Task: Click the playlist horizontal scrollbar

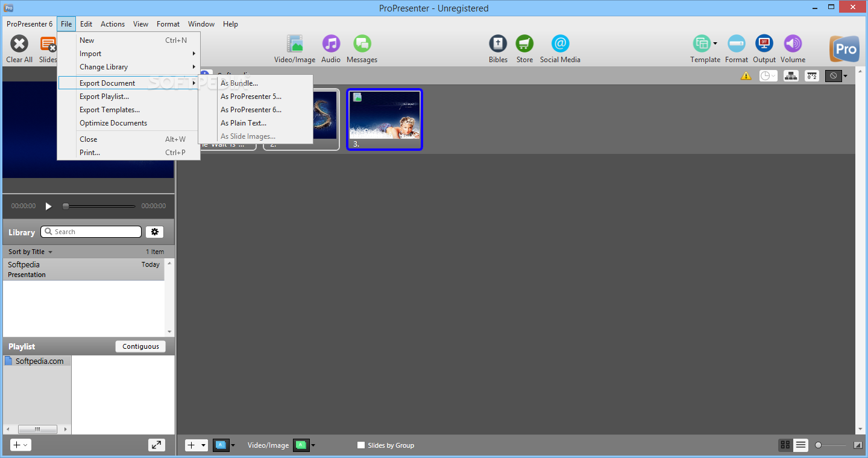Action: click(x=37, y=429)
